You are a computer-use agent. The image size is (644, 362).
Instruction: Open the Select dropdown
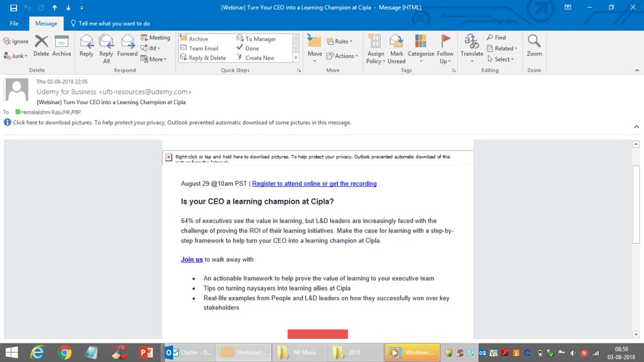point(500,59)
